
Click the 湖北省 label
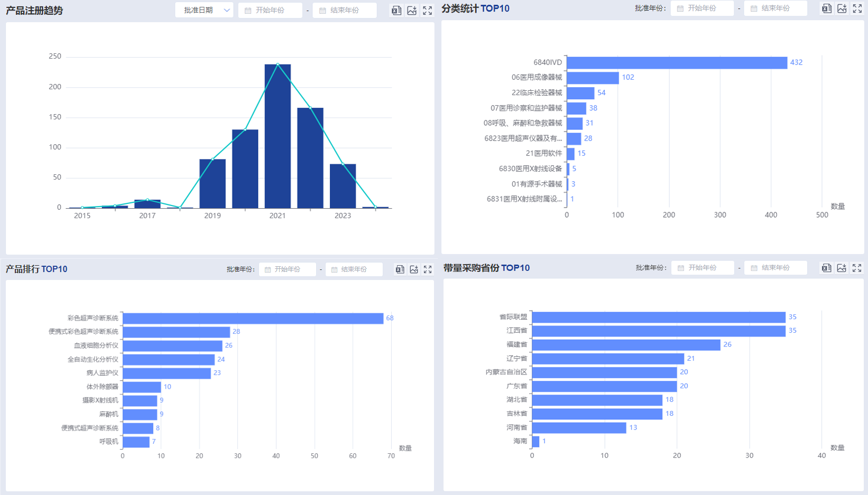(517, 400)
